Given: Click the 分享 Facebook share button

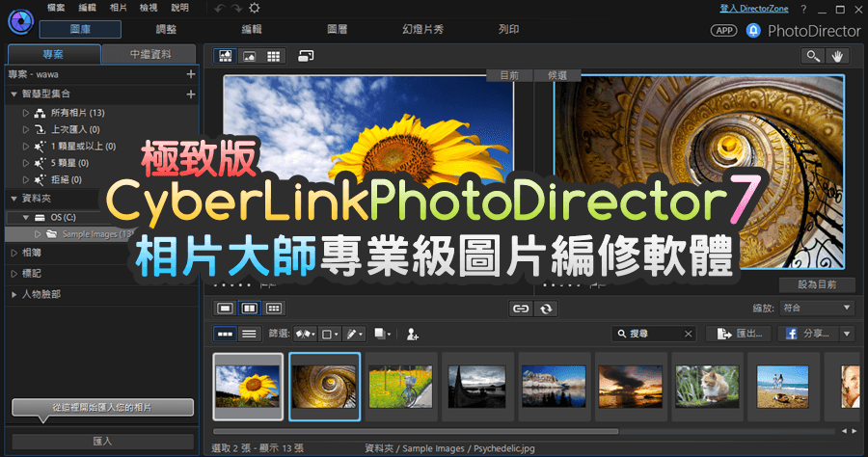Looking at the screenshot, I should (809, 334).
